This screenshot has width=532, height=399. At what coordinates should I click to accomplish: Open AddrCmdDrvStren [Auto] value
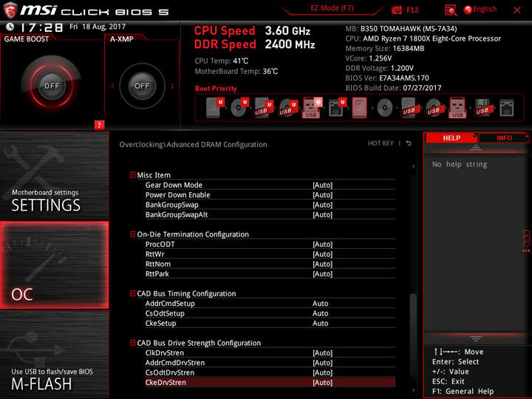323,362
